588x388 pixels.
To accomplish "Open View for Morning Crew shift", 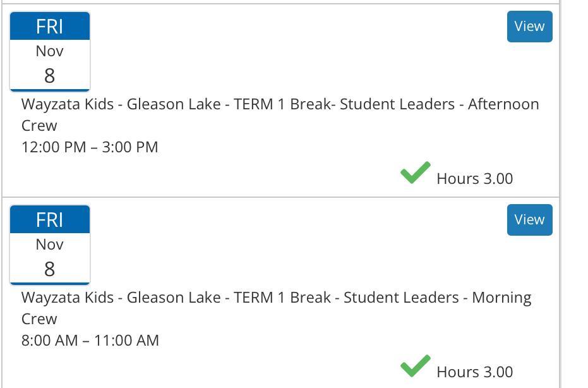I will [x=529, y=220].
